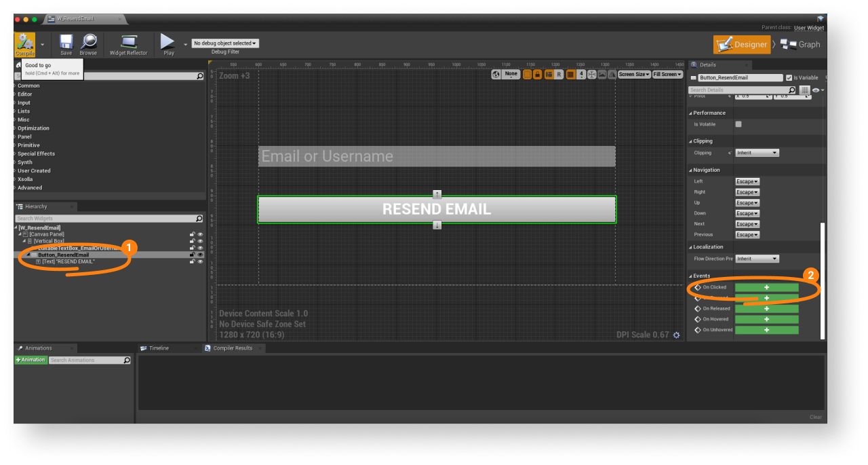Enable the Is Volatile checkbox
The image size is (868, 465).
click(738, 124)
